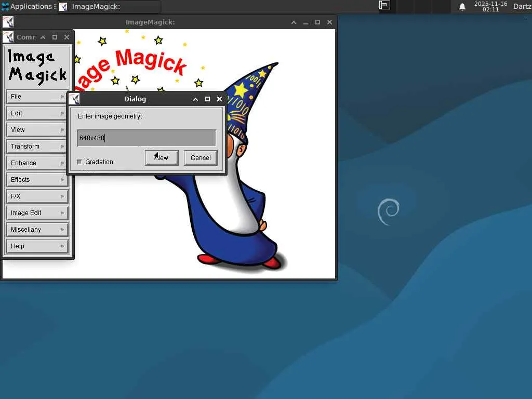
Task: Close the Commands window
Action: click(67, 37)
